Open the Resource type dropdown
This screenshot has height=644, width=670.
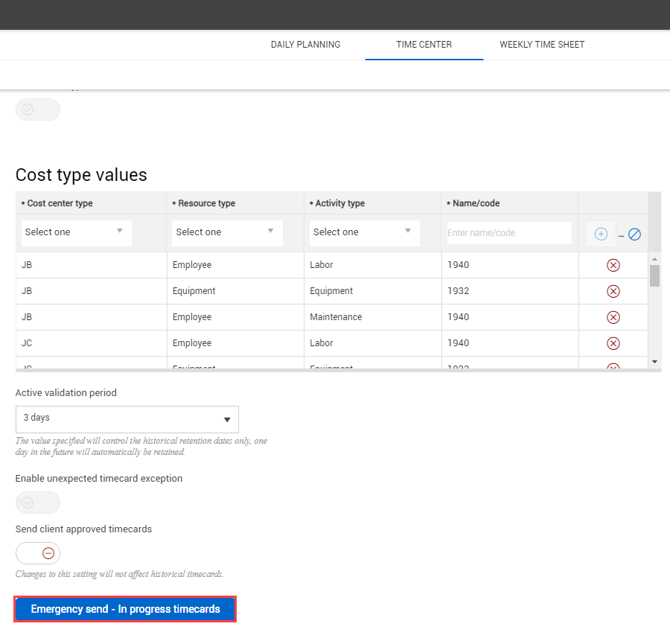click(x=227, y=232)
